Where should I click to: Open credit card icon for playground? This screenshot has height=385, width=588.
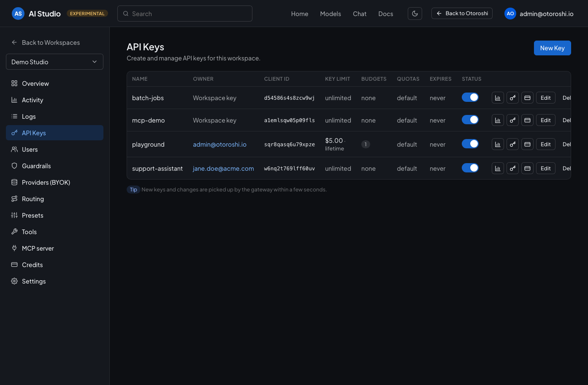[x=527, y=144]
